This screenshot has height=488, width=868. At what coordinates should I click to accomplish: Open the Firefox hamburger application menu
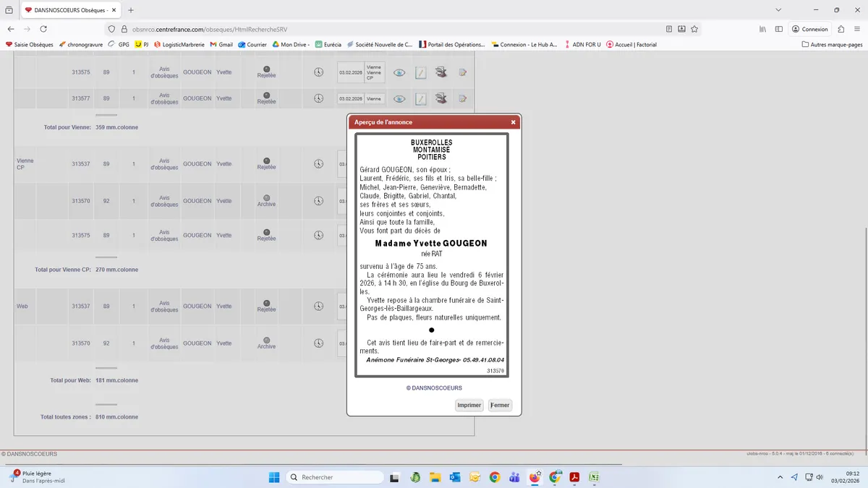coord(856,29)
